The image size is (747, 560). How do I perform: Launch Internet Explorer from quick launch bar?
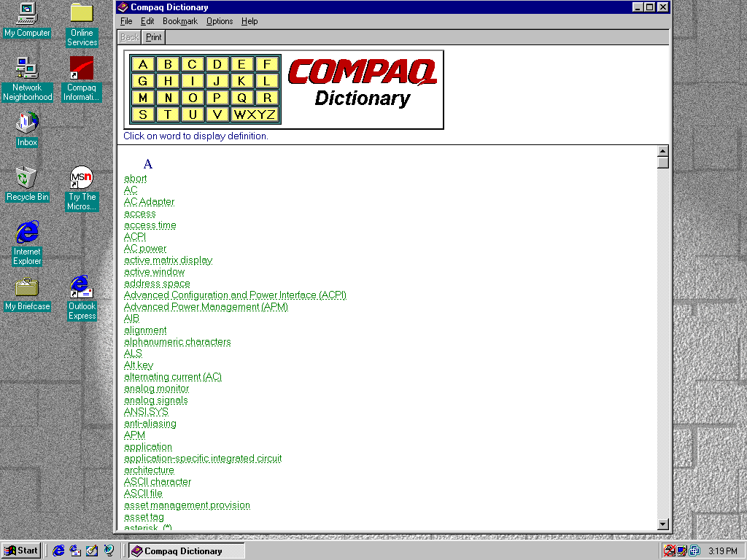(58, 551)
